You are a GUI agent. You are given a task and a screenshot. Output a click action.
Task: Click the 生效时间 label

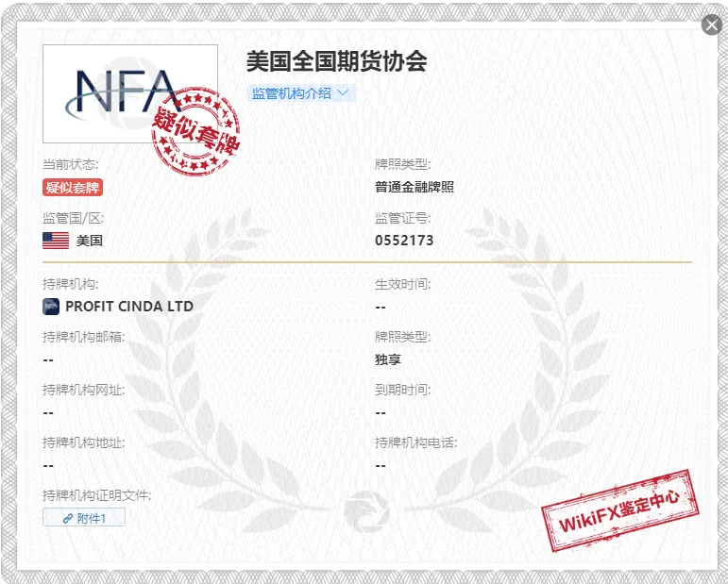point(402,283)
